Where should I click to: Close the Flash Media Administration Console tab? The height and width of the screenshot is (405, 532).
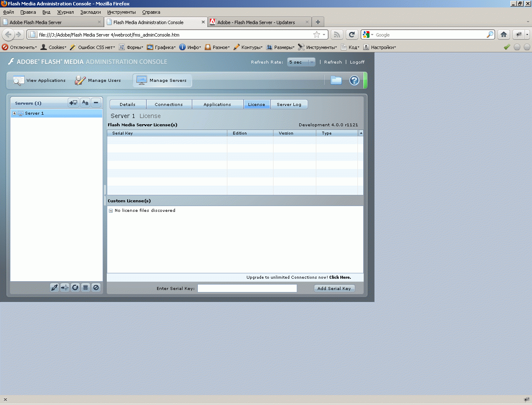[203, 22]
